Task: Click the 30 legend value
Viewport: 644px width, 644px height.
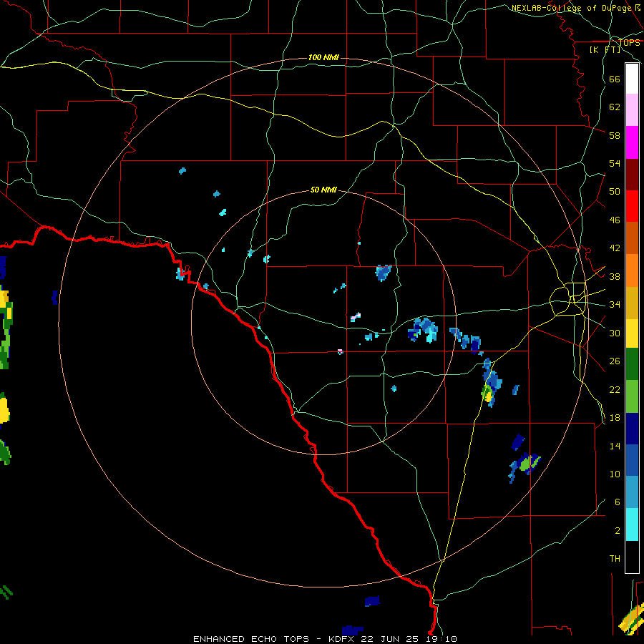Action: 615,333
